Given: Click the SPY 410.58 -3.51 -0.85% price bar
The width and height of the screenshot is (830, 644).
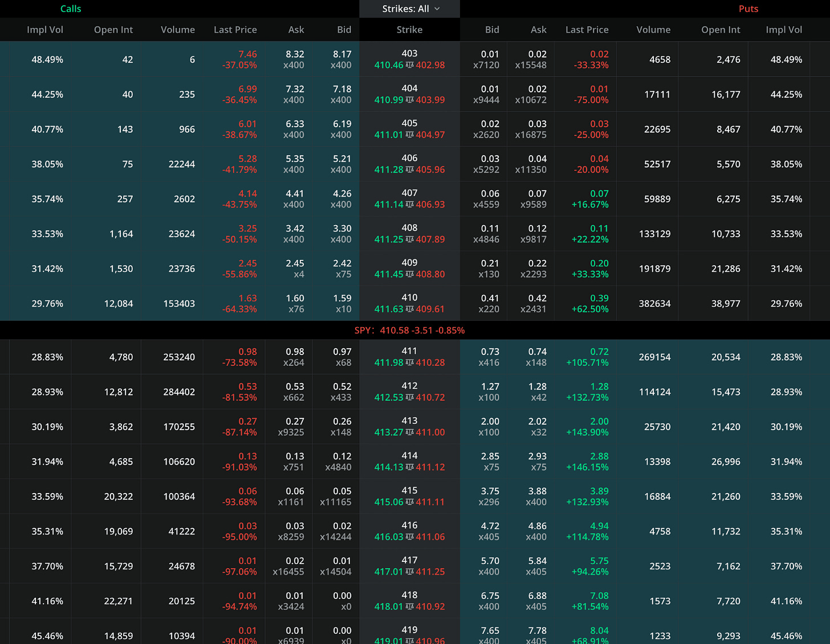Looking at the screenshot, I should pyautogui.click(x=410, y=331).
